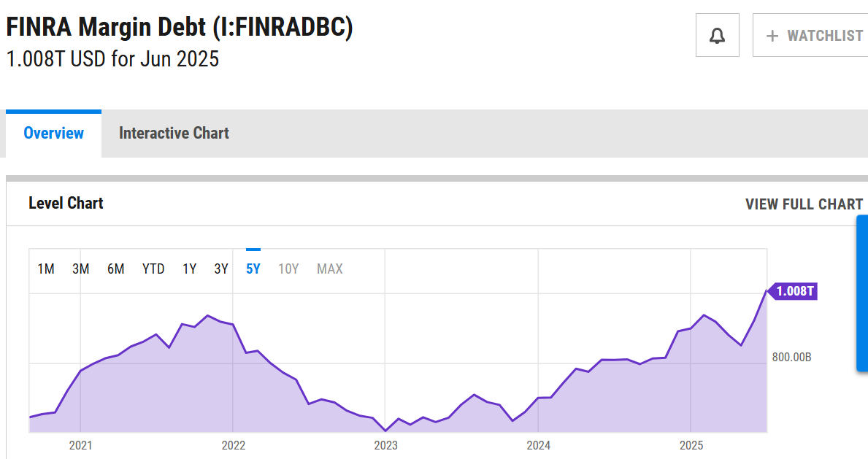Click the 2021 axis label
The width and height of the screenshot is (868, 459).
[81, 446]
